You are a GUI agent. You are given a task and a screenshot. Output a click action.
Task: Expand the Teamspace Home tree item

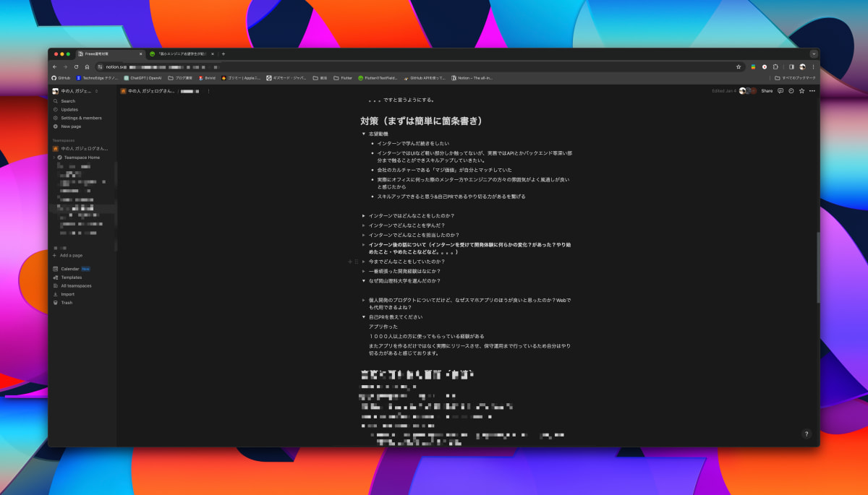click(x=54, y=157)
